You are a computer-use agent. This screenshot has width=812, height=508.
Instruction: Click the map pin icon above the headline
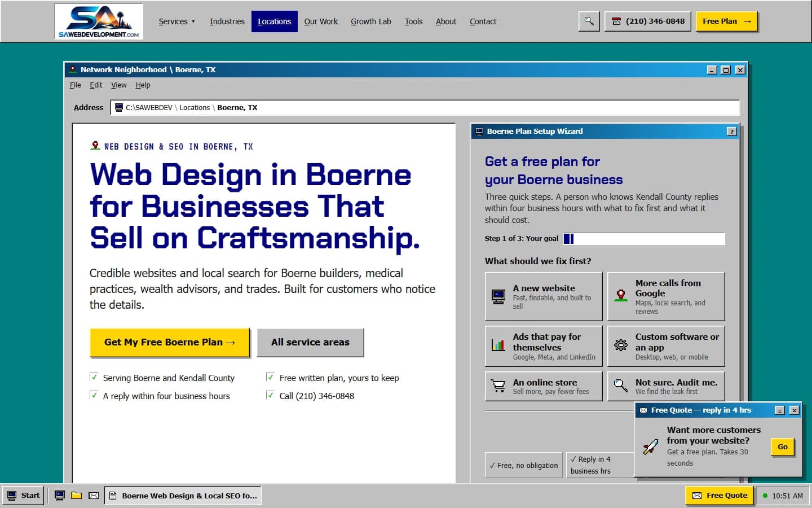tap(95, 146)
